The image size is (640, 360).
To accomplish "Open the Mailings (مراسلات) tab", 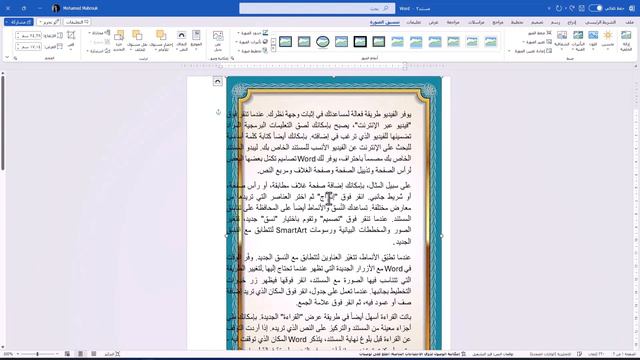I will [476, 22].
